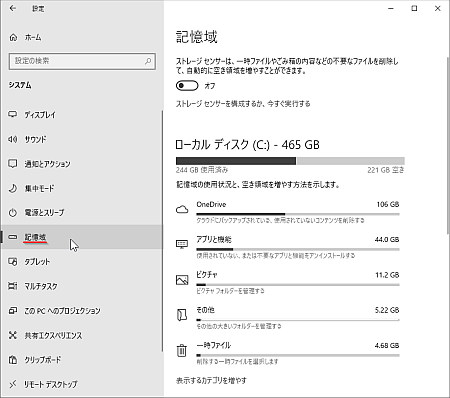Open the その他 storage category
The width and height of the screenshot is (450, 398).
[287, 318]
